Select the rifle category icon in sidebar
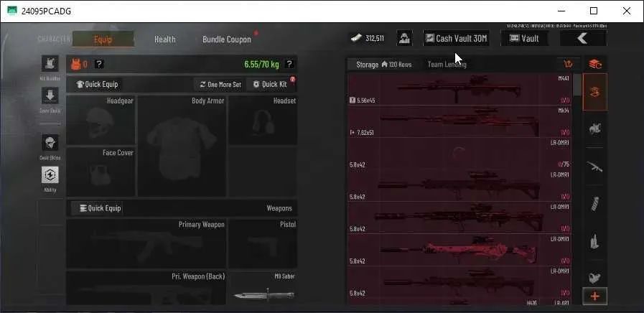Image resolution: width=644 pixels, height=313 pixels. tap(594, 167)
